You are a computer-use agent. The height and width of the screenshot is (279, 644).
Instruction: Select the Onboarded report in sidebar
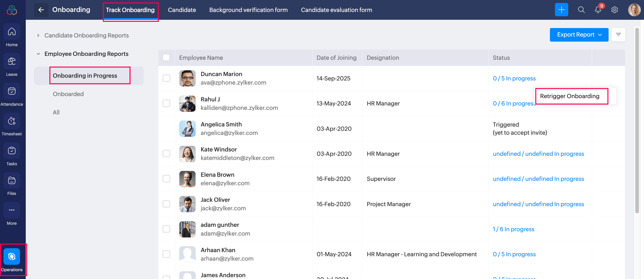pos(68,94)
